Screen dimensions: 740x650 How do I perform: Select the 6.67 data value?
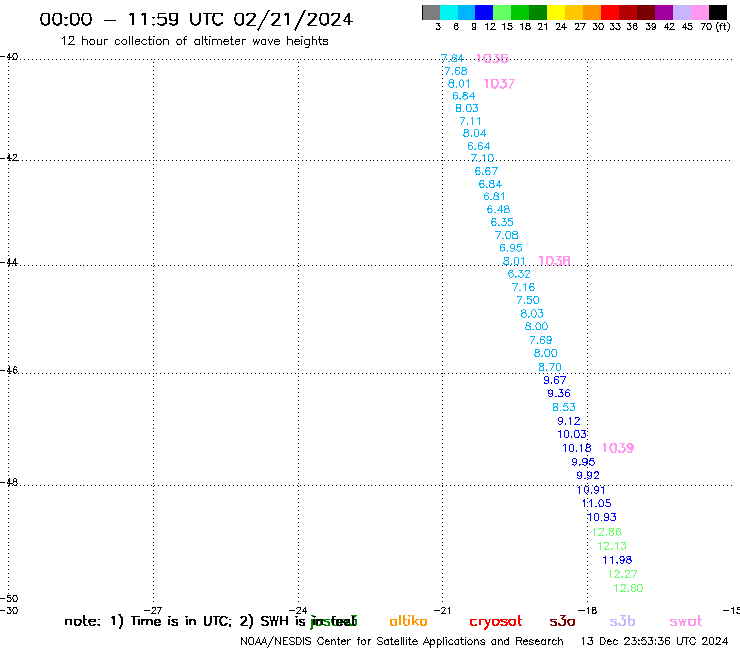(486, 171)
